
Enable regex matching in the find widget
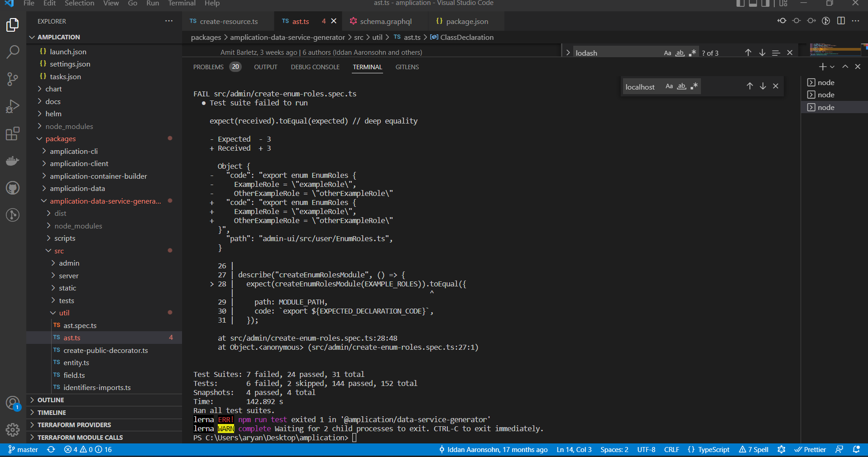point(692,52)
